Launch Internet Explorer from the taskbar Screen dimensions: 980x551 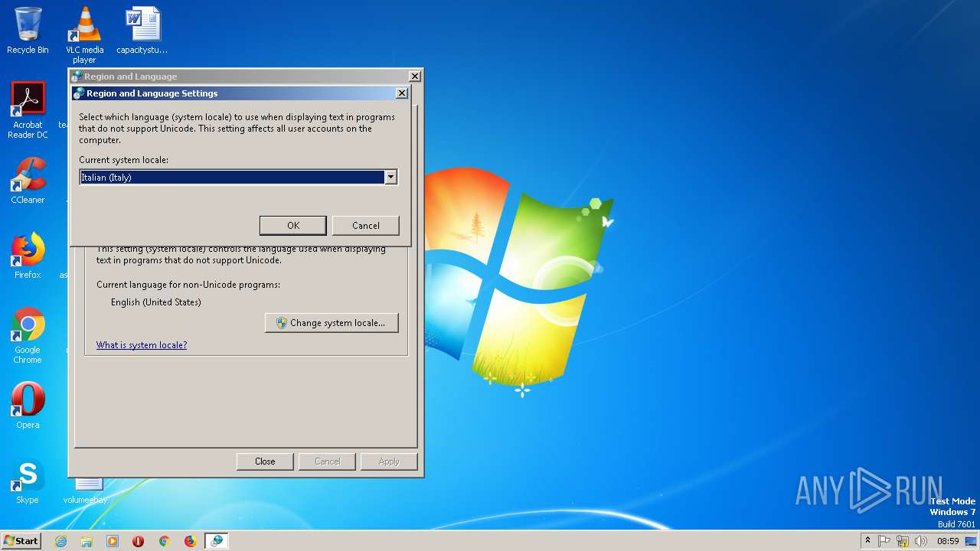60,541
